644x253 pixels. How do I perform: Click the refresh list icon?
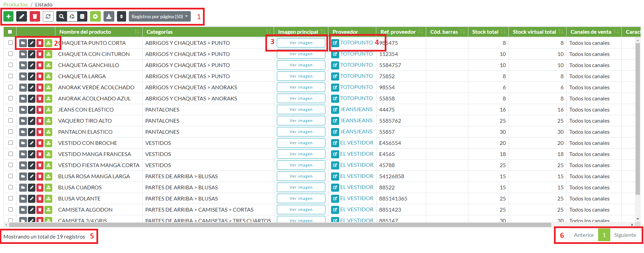[48, 17]
